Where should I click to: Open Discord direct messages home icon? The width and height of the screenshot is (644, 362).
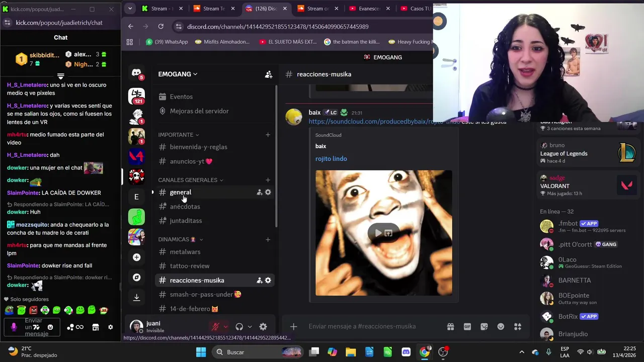point(136,73)
